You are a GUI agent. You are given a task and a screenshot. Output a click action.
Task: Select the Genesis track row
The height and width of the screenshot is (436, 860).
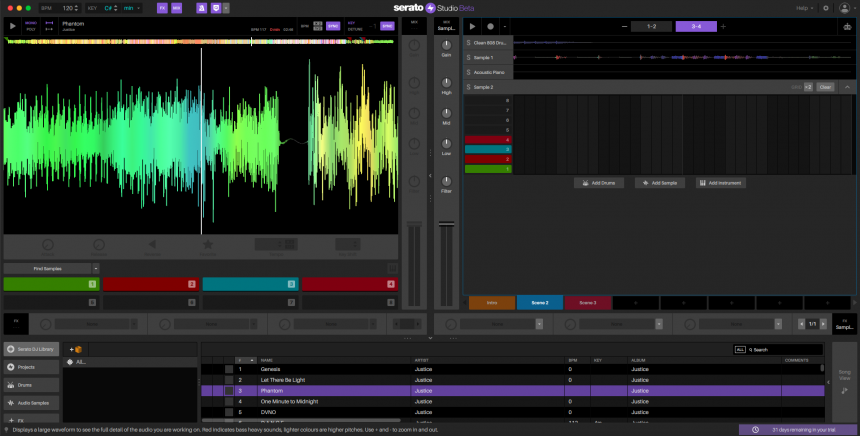point(268,369)
